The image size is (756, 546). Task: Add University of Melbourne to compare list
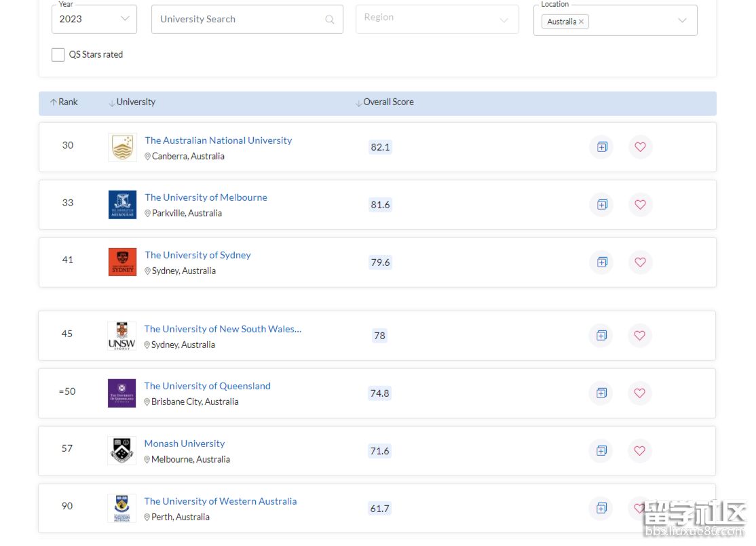602,205
